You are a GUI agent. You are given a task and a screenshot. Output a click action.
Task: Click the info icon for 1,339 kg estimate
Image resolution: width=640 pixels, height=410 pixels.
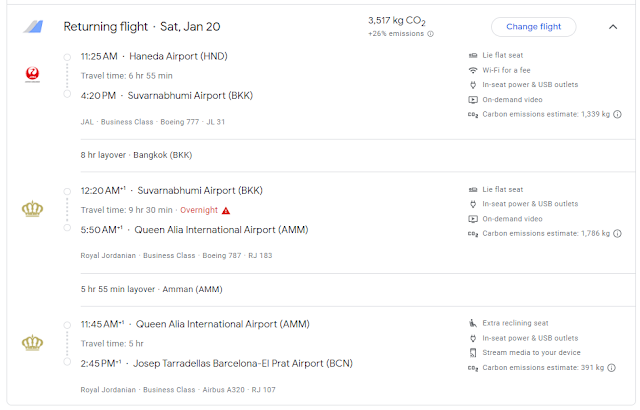pyautogui.click(x=618, y=114)
